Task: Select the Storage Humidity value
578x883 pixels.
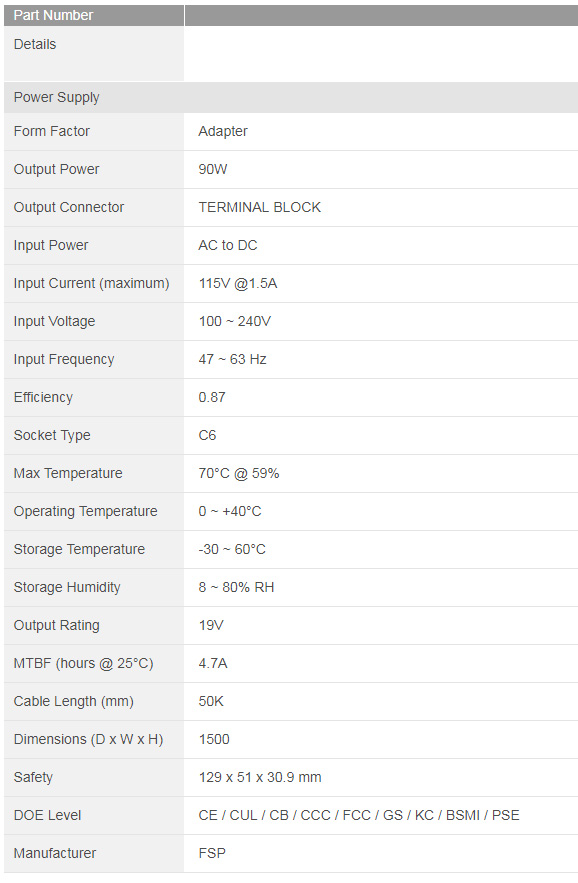Action: 236,587
